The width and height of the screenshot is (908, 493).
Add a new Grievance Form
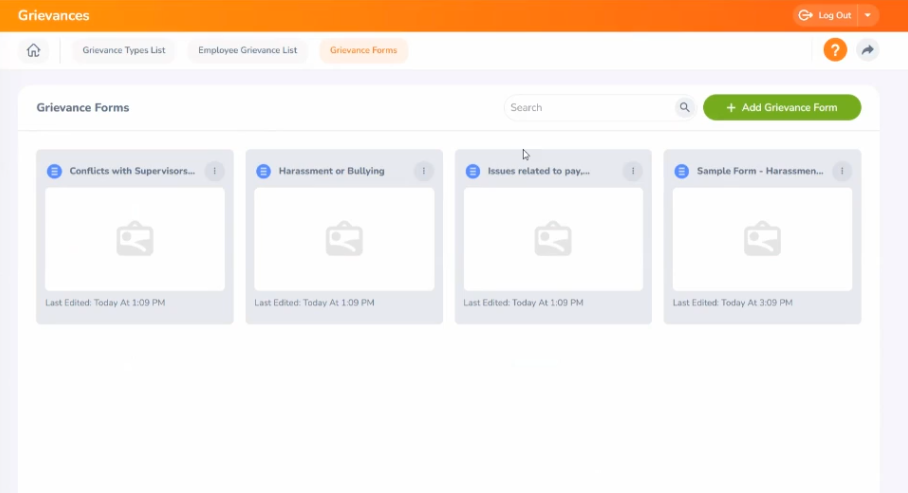(782, 107)
